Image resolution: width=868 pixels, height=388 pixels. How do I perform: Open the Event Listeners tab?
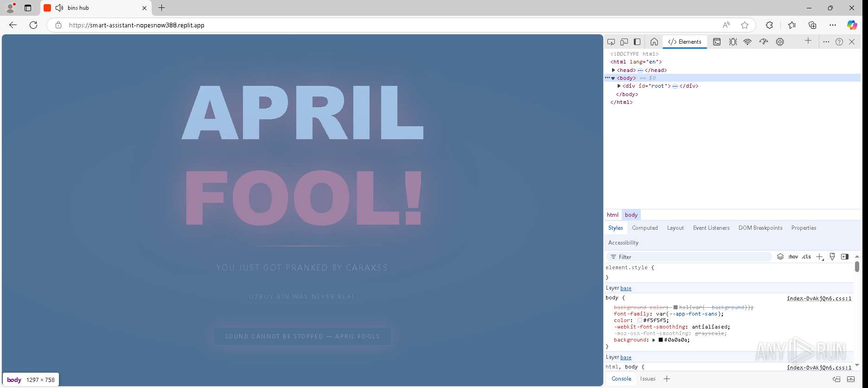[x=711, y=228]
